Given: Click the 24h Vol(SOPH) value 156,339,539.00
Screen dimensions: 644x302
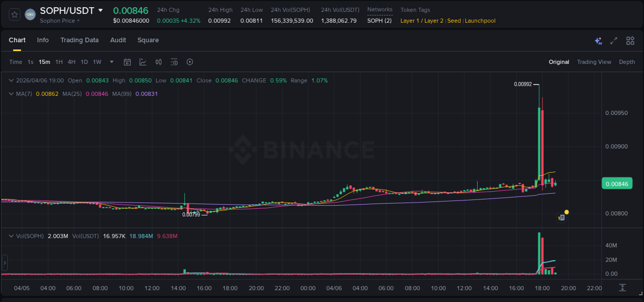Looking at the screenshot, I should (x=292, y=21).
